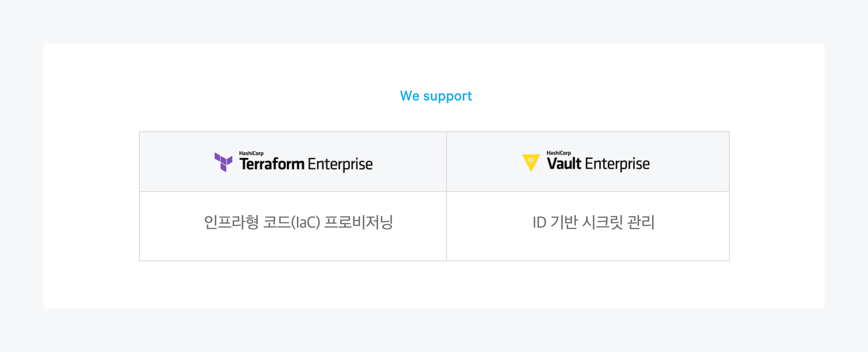The image size is (868, 352).
Task: Click the word "시크릿" in the Vault description
Action: (x=603, y=222)
